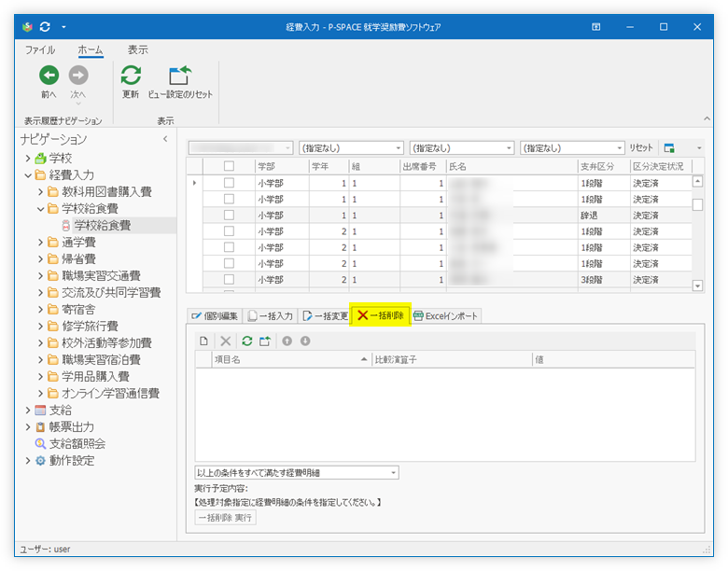
Task: Switch to the 表示 ribbon tab
Action: (x=138, y=50)
